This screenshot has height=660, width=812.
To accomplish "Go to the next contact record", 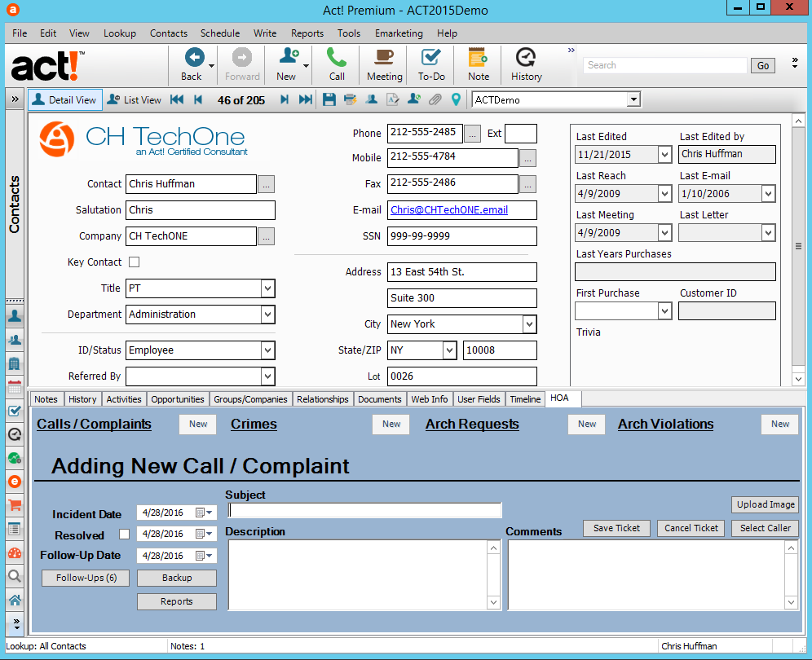I will click(x=285, y=100).
